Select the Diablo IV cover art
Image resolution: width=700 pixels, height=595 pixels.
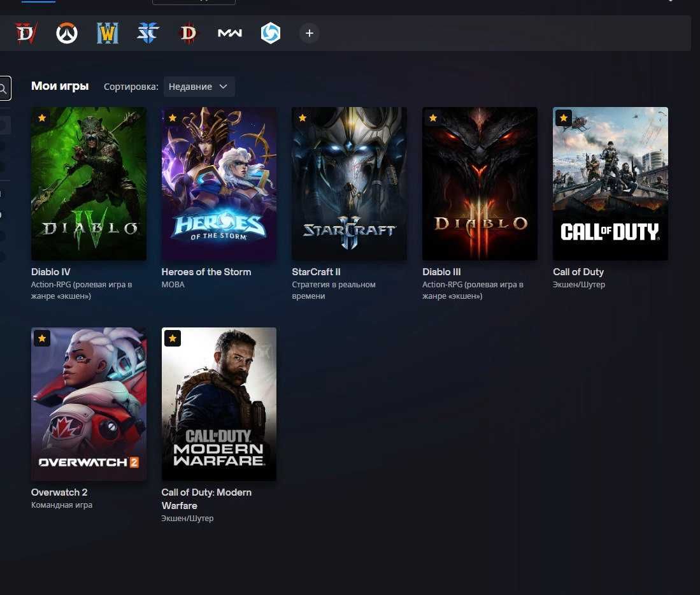coord(89,183)
